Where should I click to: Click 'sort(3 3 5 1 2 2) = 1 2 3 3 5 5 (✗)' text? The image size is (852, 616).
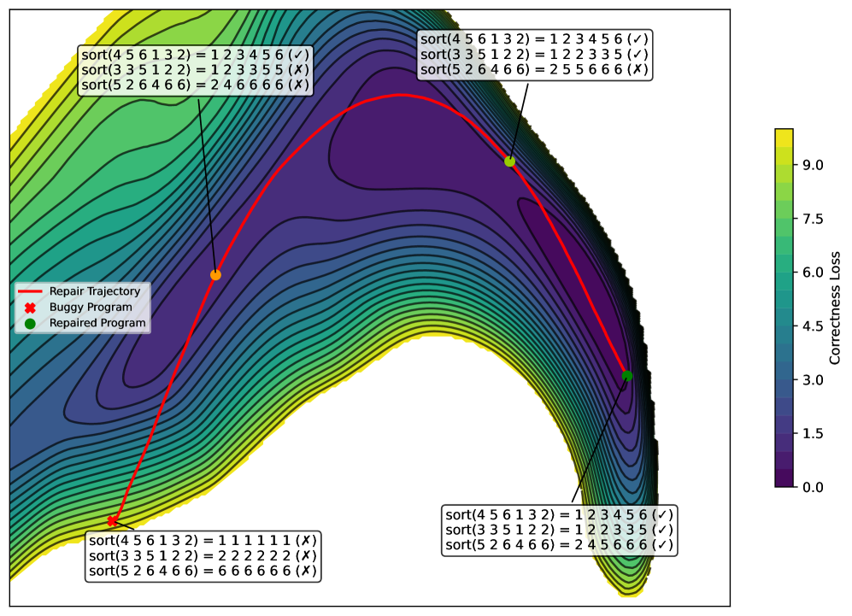tap(196, 70)
